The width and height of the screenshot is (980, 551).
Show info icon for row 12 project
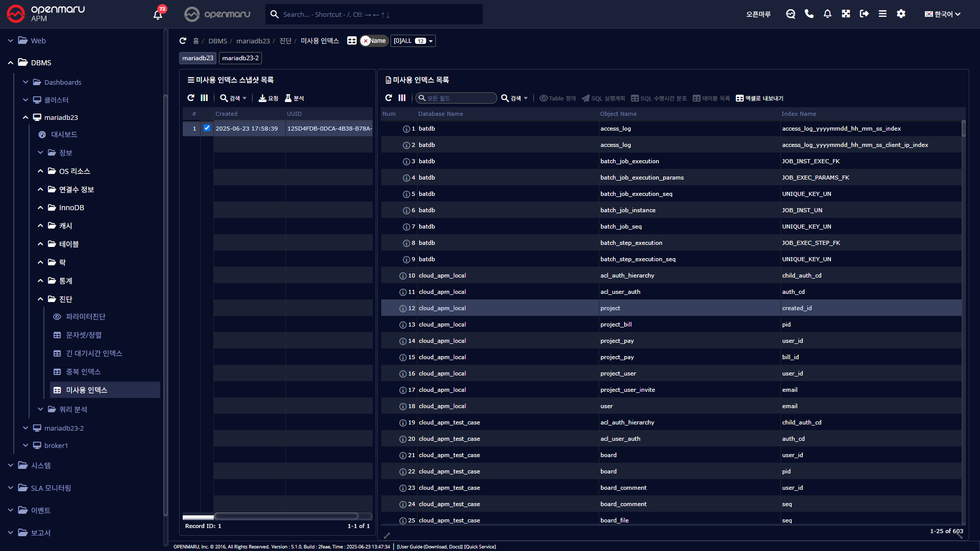click(x=403, y=309)
